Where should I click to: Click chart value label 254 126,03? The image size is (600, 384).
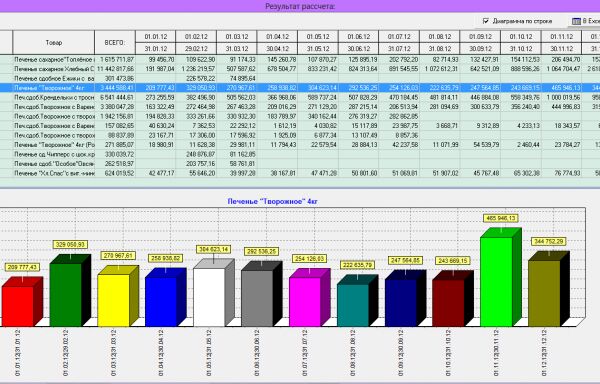click(310, 259)
